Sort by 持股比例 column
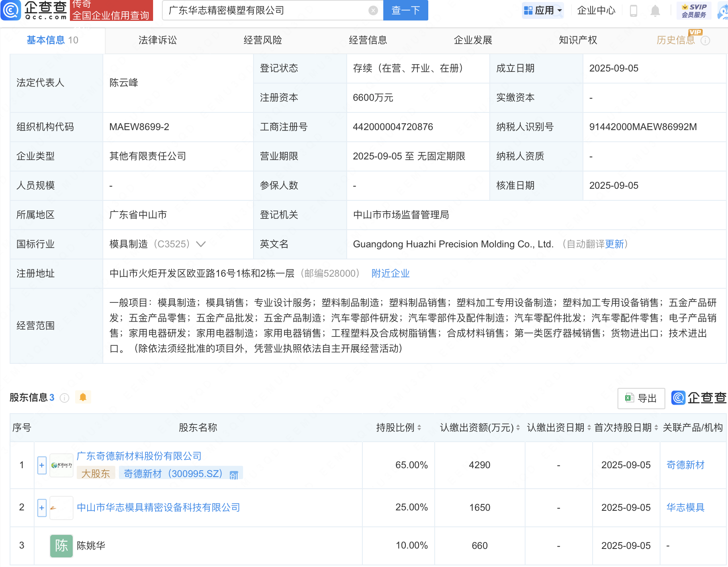 tap(419, 428)
